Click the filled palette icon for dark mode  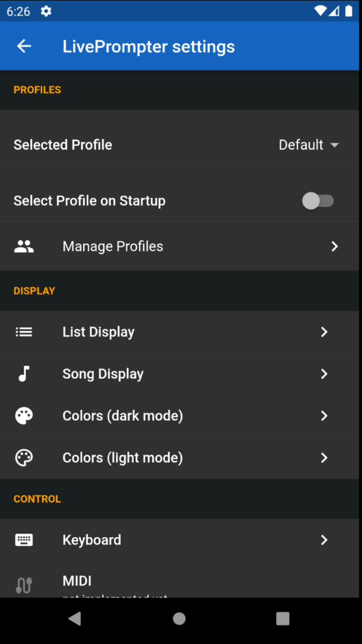coord(24,416)
